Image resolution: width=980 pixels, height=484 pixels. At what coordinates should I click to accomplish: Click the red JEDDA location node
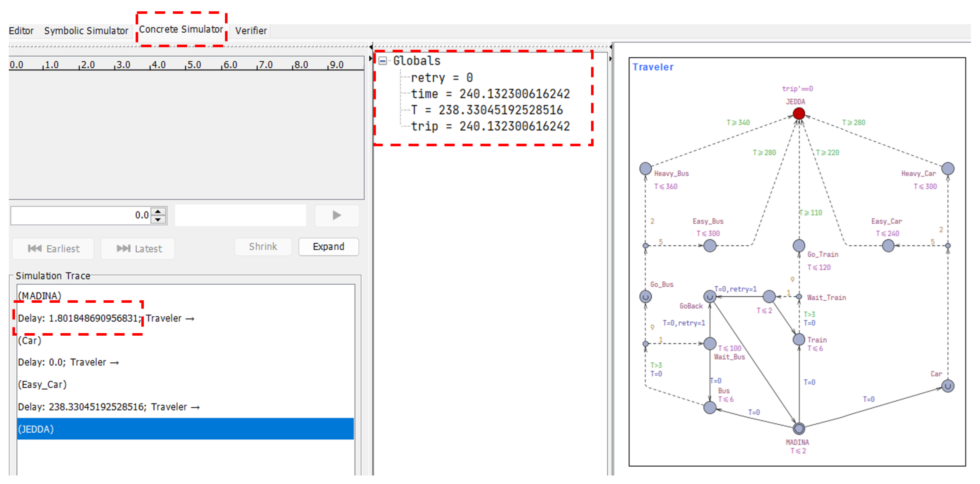(x=798, y=113)
